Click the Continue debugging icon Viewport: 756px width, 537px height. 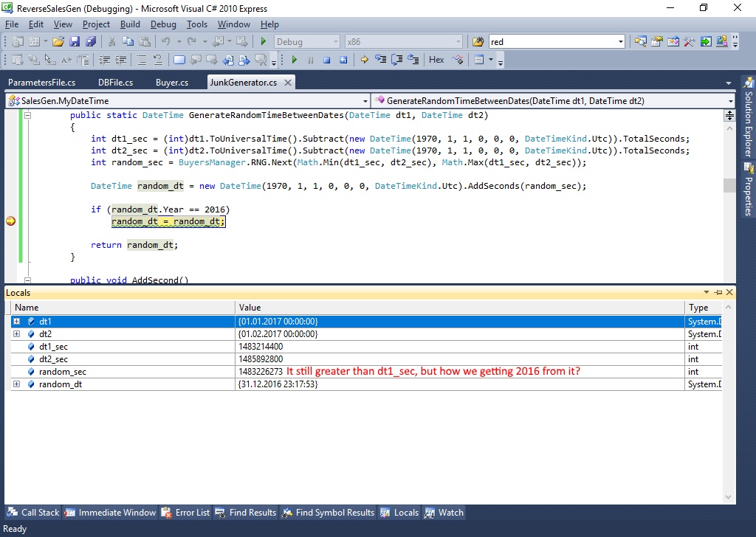coord(294,59)
